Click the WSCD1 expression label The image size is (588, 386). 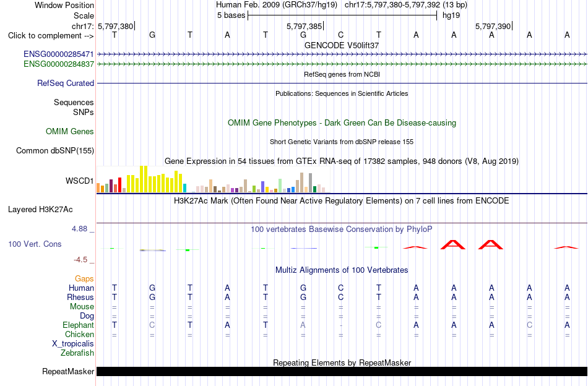click(x=79, y=181)
